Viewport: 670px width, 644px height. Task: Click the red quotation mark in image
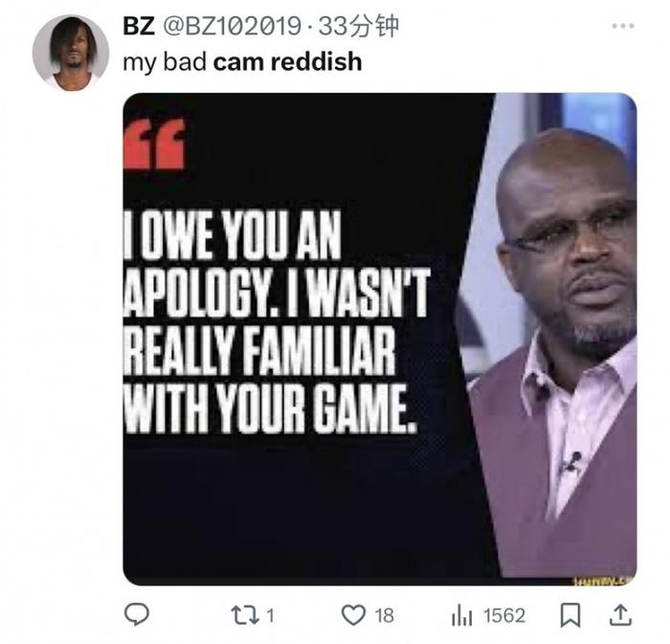point(154,144)
